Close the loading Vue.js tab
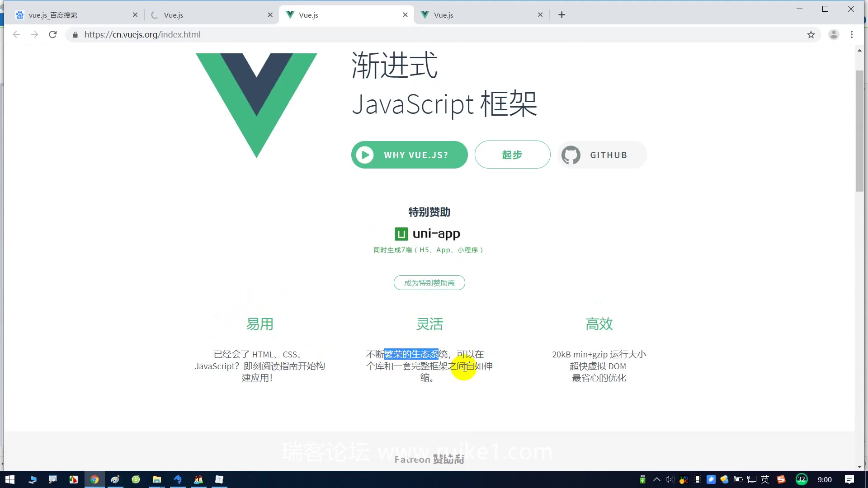The height and width of the screenshot is (488, 868). 270,15
